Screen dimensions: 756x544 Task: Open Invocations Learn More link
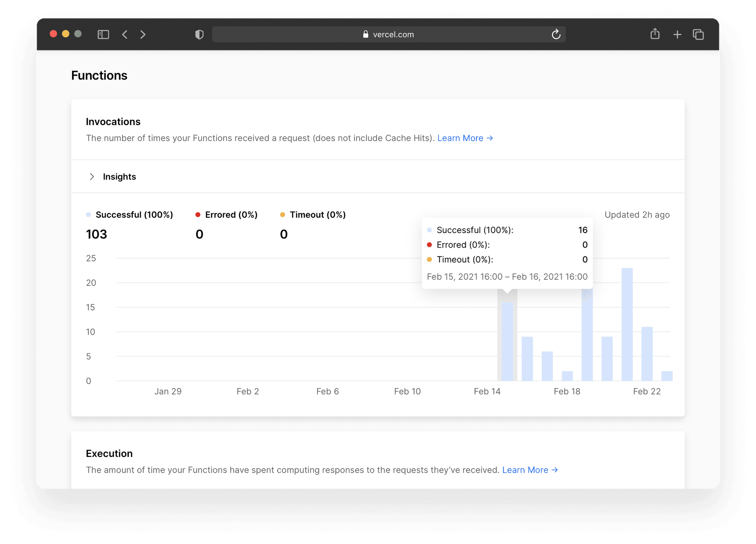coord(465,138)
